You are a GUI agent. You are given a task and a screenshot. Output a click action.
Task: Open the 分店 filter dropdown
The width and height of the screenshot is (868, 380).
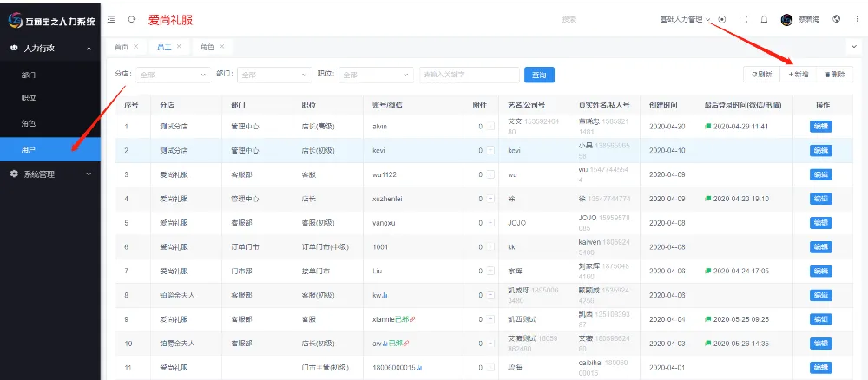click(x=172, y=75)
